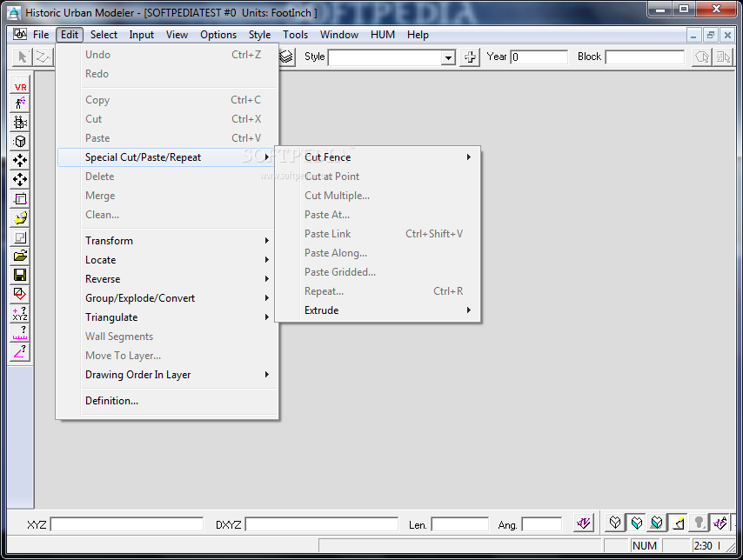Click the ruler distance query icon
This screenshot has width=743, height=560.
(x=20, y=332)
